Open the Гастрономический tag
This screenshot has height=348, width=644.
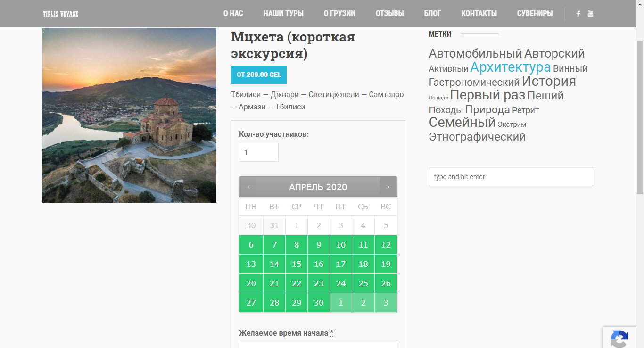click(x=474, y=83)
